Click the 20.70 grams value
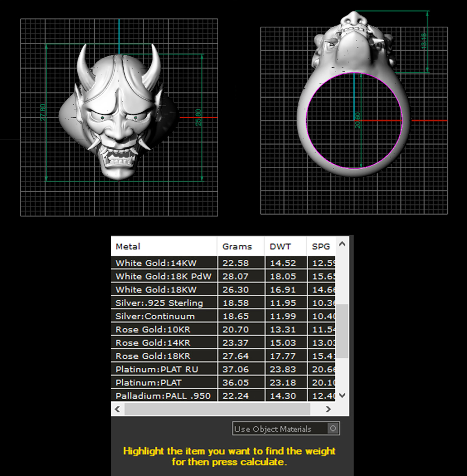The height and width of the screenshot is (476, 467). (x=235, y=329)
